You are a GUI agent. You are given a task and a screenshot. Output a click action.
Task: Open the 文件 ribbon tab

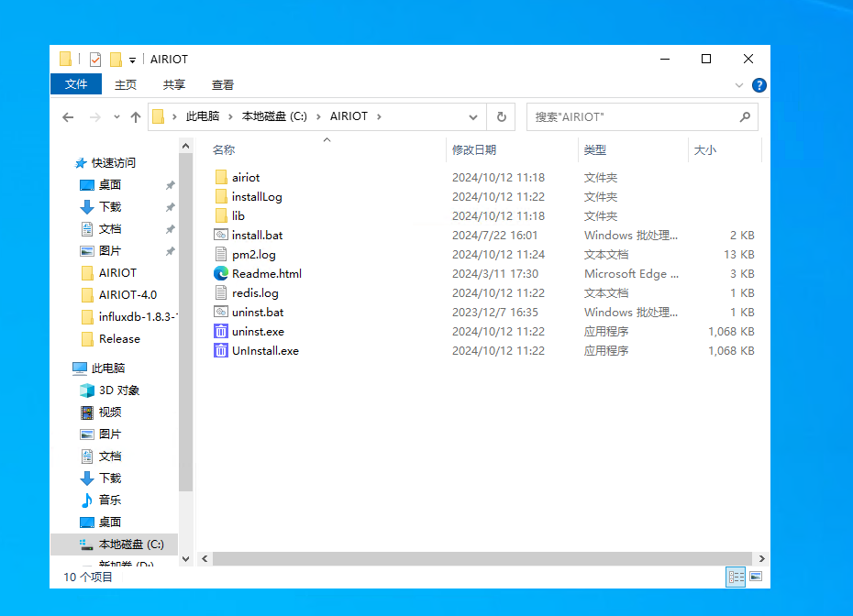[76, 84]
